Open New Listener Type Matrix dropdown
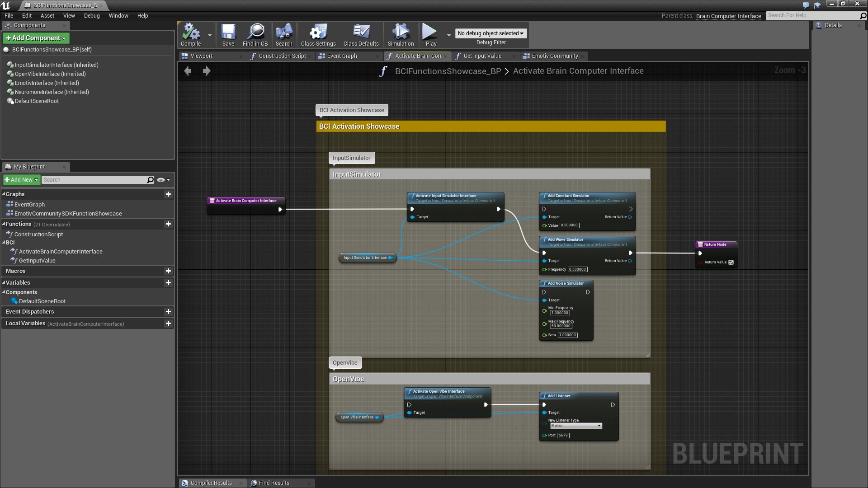The width and height of the screenshot is (868, 488). tap(576, 426)
